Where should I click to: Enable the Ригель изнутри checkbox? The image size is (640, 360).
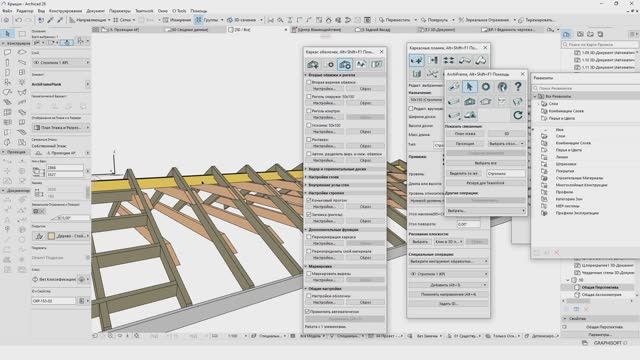tap(309, 111)
